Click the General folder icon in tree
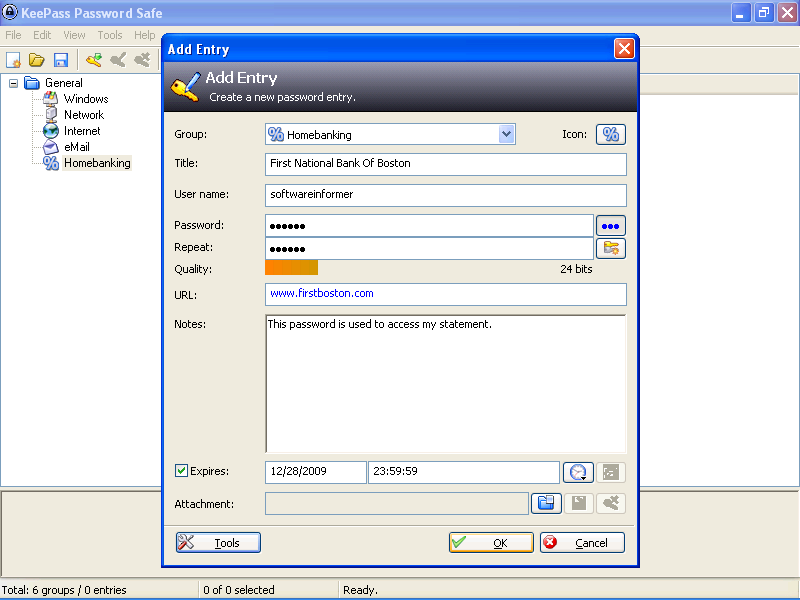Viewport: 800px width, 600px height. tap(32, 83)
